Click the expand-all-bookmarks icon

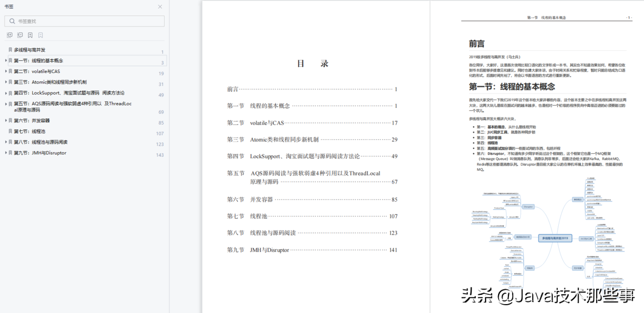coord(9,34)
